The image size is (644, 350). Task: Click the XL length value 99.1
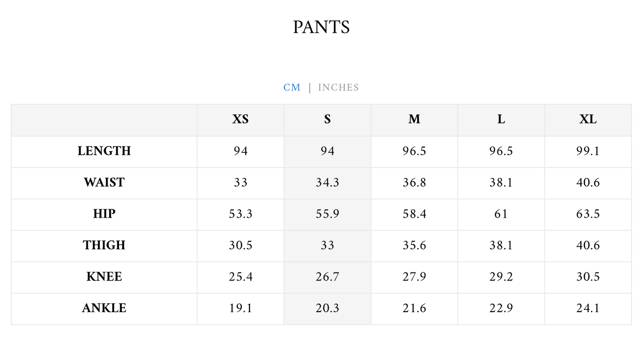point(588,151)
